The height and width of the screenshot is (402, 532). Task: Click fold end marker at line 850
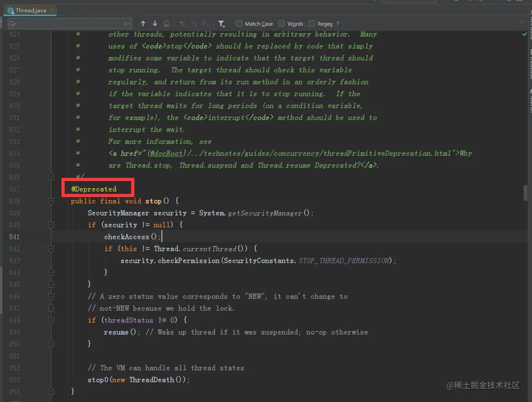click(51, 344)
